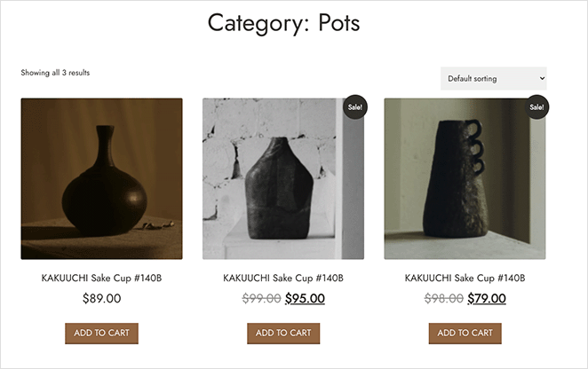Select the underlined $79.00 sale price
The width and height of the screenshot is (588, 369).
pyautogui.click(x=487, y=299)
